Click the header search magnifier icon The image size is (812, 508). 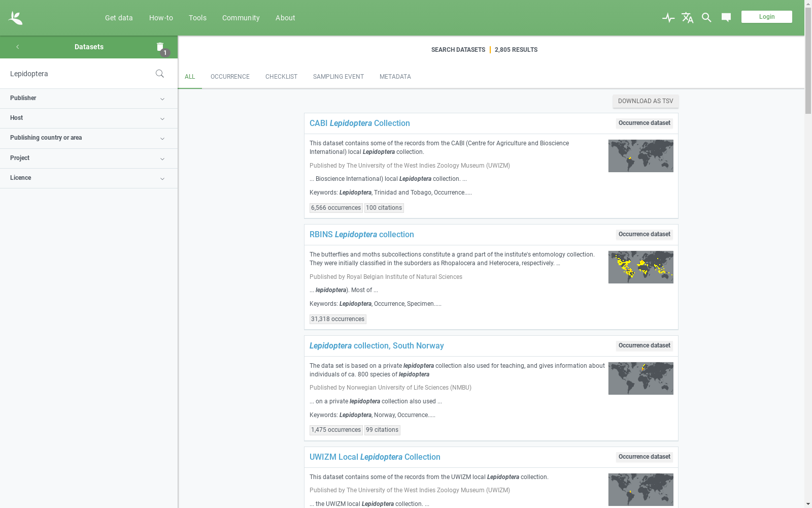pos(706,18)
